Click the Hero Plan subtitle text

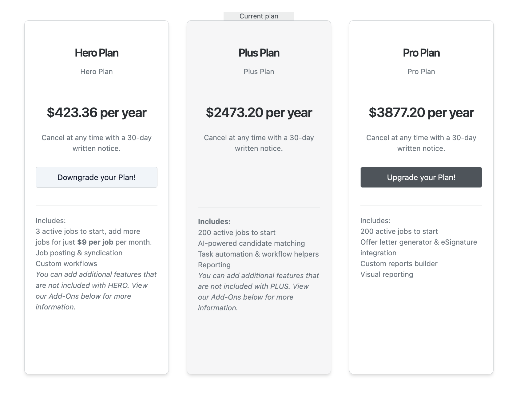pyautogui.click(x=96, y=72)
